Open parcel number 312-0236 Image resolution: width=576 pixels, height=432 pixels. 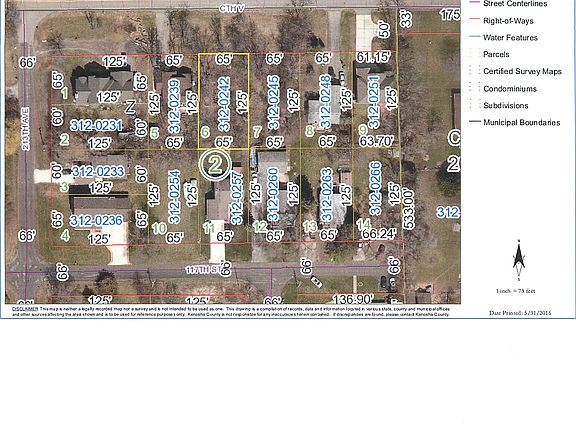pyautogui.click(x=96, y=220)
